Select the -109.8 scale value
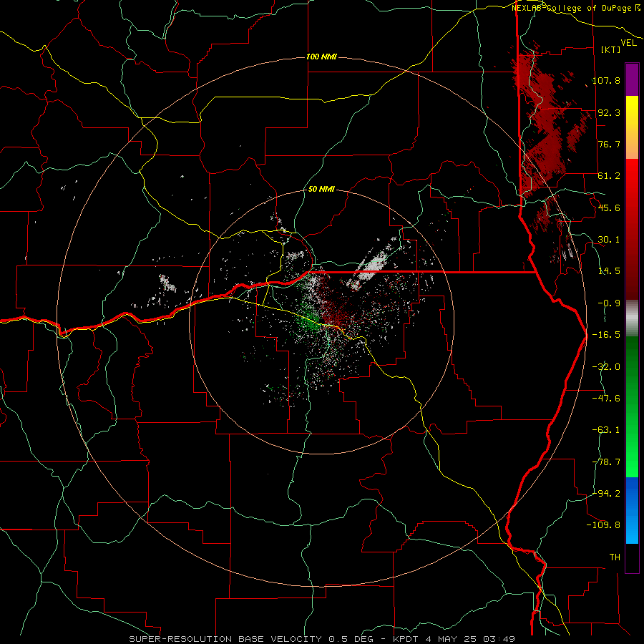644x644 pixels. coord(603,525)
